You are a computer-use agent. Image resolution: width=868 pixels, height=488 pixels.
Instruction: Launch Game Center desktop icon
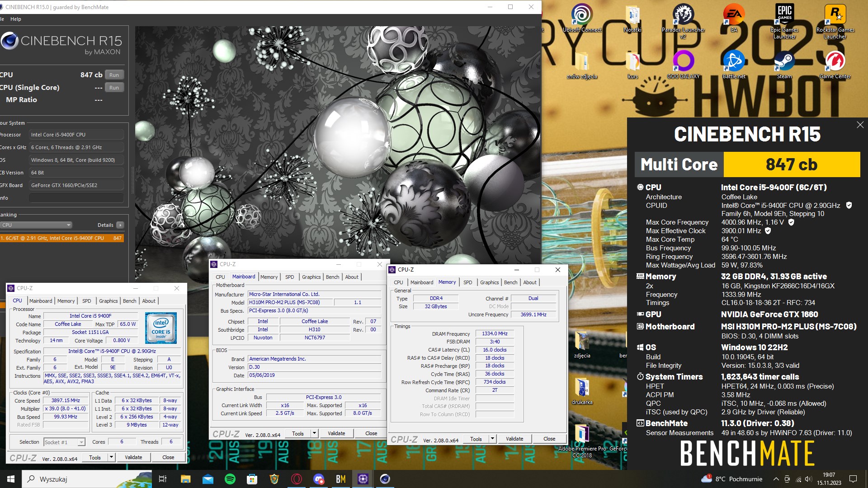(x=835, y=65)
